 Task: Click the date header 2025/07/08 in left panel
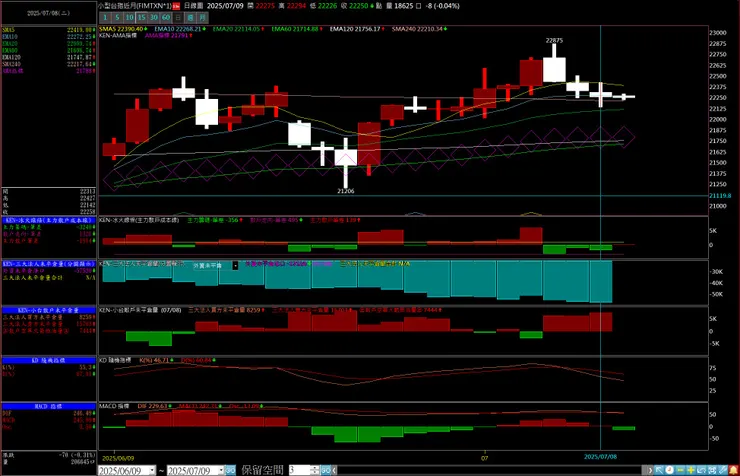[x=49, y=13]
